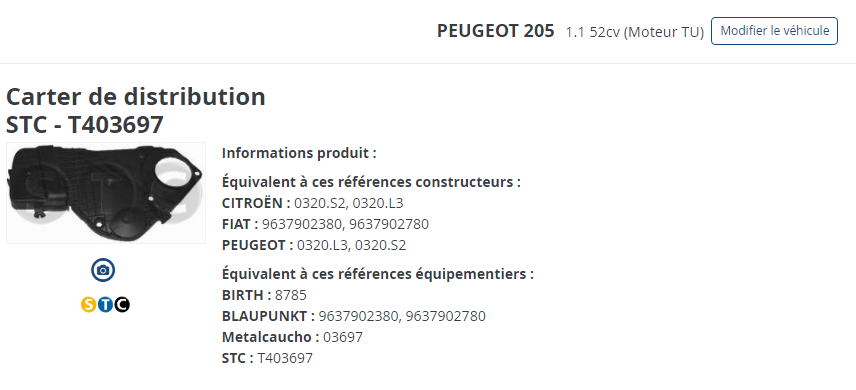This screenshot has width=856, height=390.
Task: Click the blue T circle of STC logo
Action: (x=105, y=304)
